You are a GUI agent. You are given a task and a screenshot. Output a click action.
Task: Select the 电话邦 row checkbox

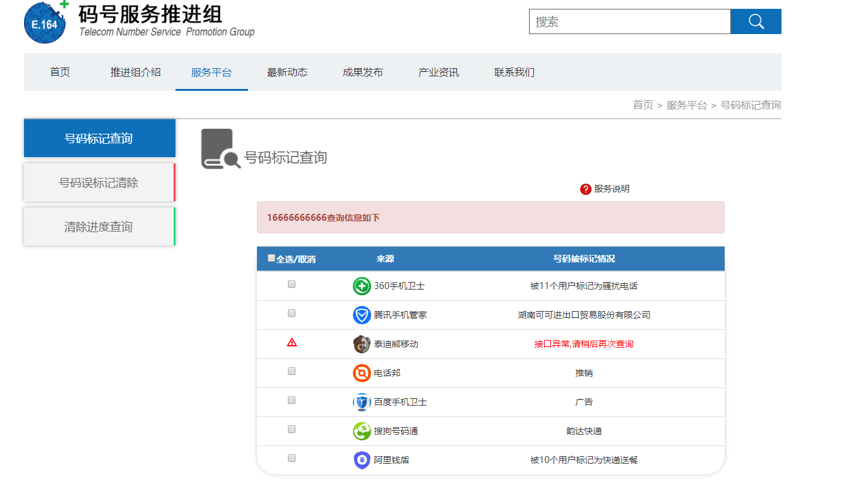(292, 372)
